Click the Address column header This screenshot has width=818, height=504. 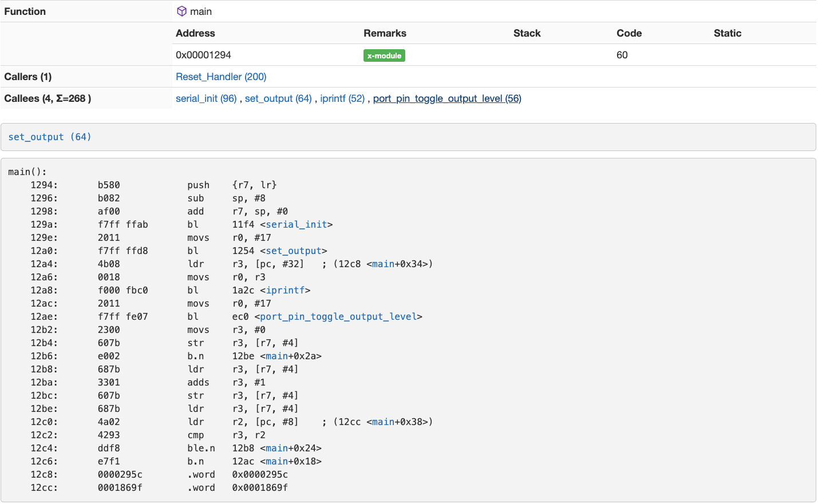(x=195, y=33)
